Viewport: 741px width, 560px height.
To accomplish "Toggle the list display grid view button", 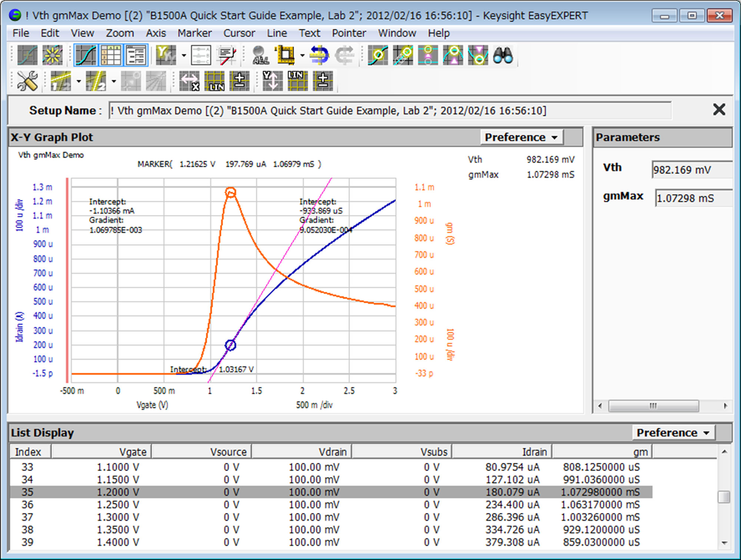I will [x=111, y=55].
